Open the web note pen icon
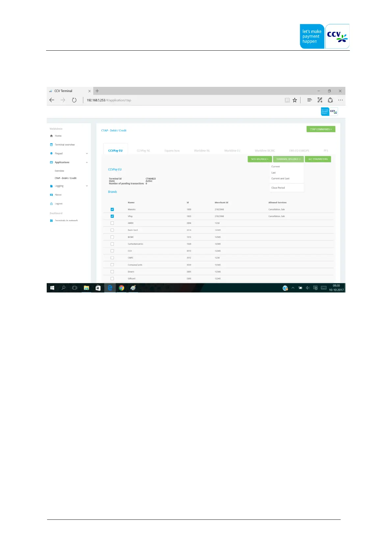Screen dimensions: 392x554 click(320, 100)
